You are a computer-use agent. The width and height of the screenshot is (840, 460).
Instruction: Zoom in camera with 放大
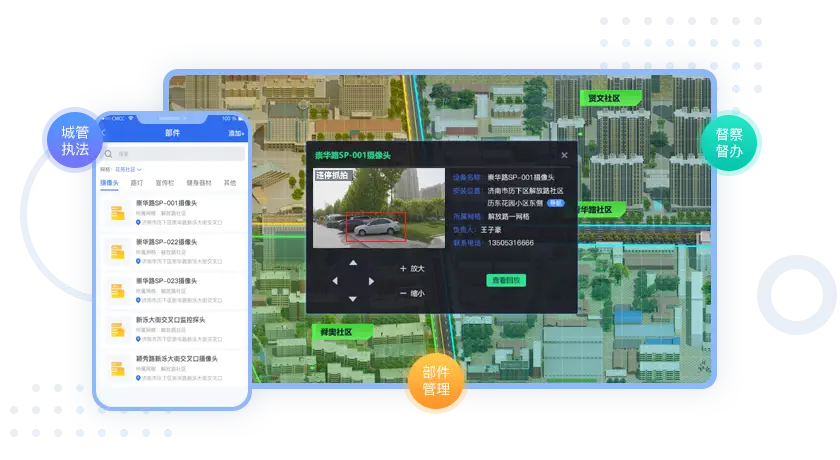pos(411,268)
